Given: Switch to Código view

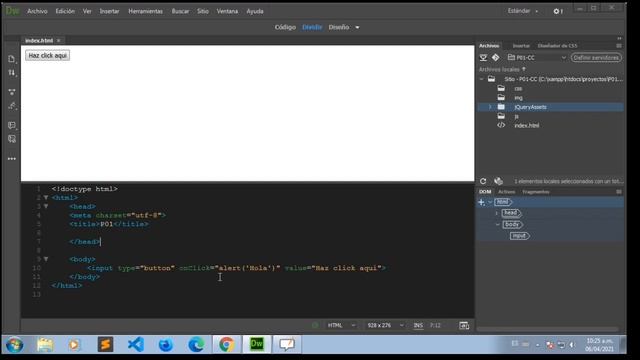Looking at the screenshot, I should (285, 27).
